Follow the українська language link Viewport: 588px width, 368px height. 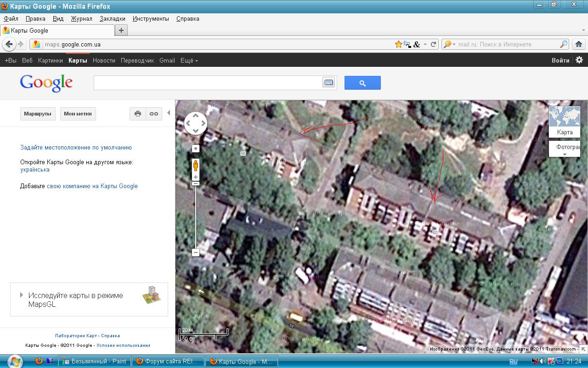click(x=35, y=170)
